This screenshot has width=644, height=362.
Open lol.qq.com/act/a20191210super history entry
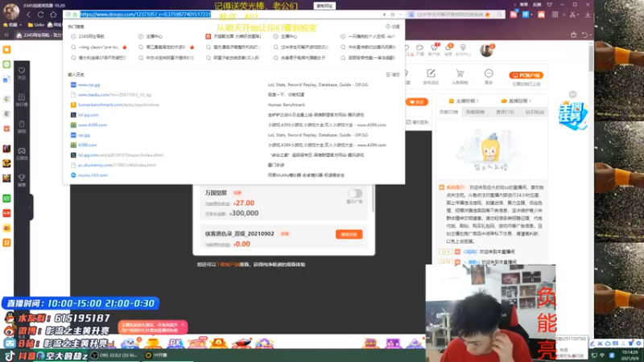120,155
